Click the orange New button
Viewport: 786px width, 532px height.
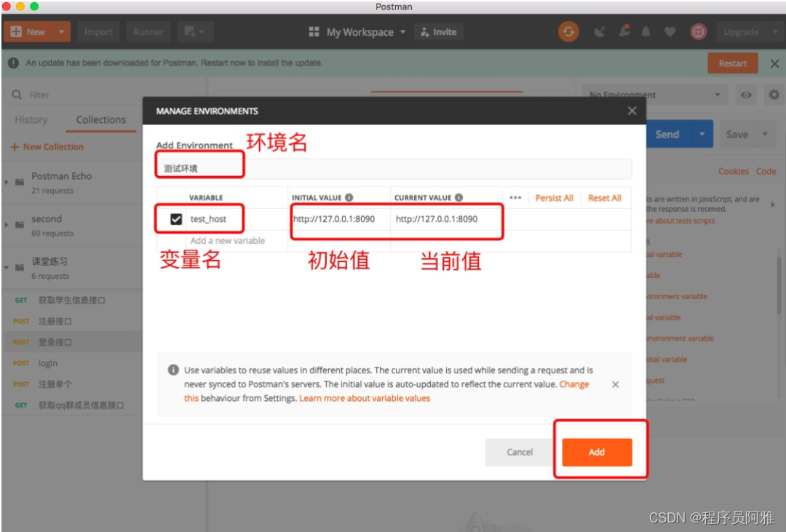[28, 31]
